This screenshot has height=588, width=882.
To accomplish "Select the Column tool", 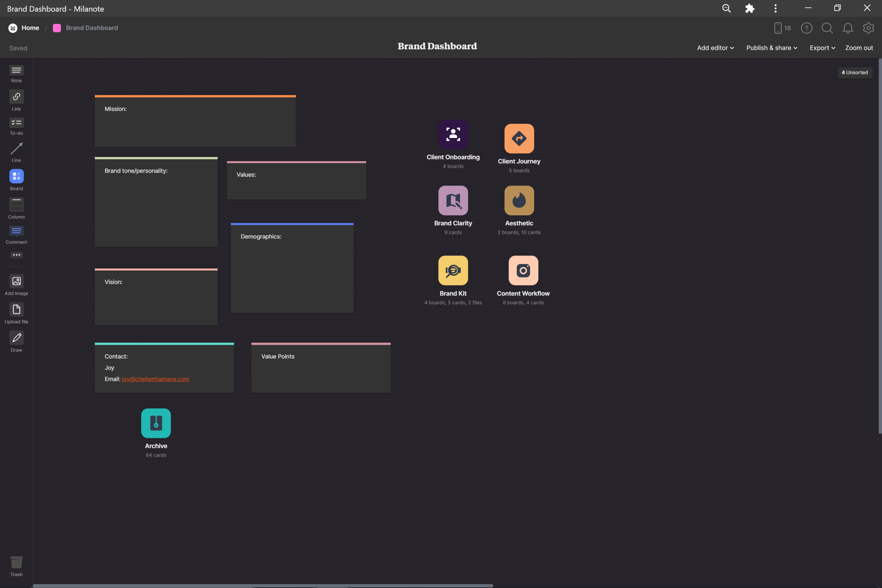I will click(17, 205).
